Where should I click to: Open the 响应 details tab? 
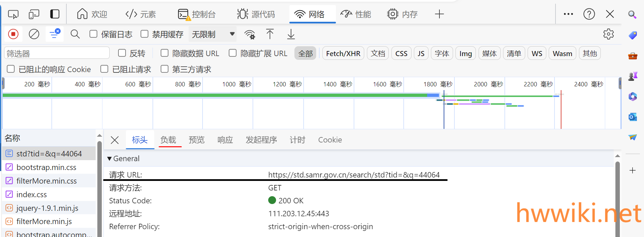[225, 140]
